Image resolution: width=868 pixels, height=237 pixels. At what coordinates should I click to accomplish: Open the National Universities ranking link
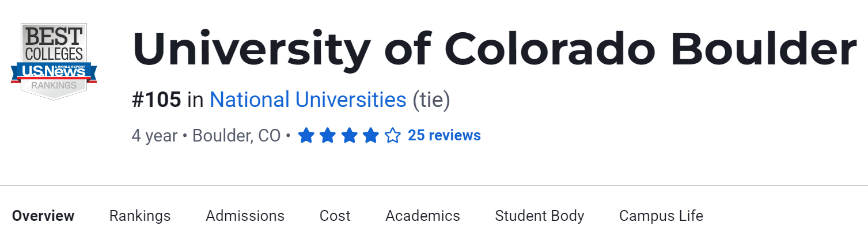pos(308,100)
